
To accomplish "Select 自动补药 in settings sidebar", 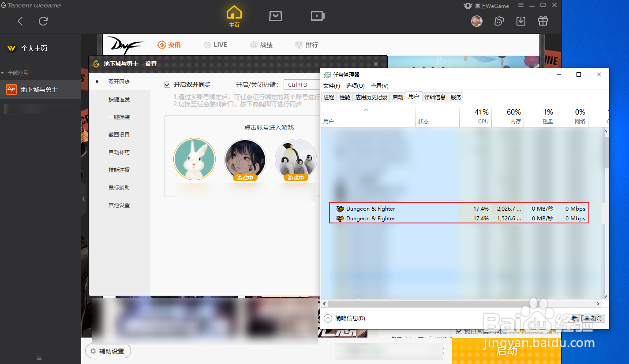I will click(119, 152).
